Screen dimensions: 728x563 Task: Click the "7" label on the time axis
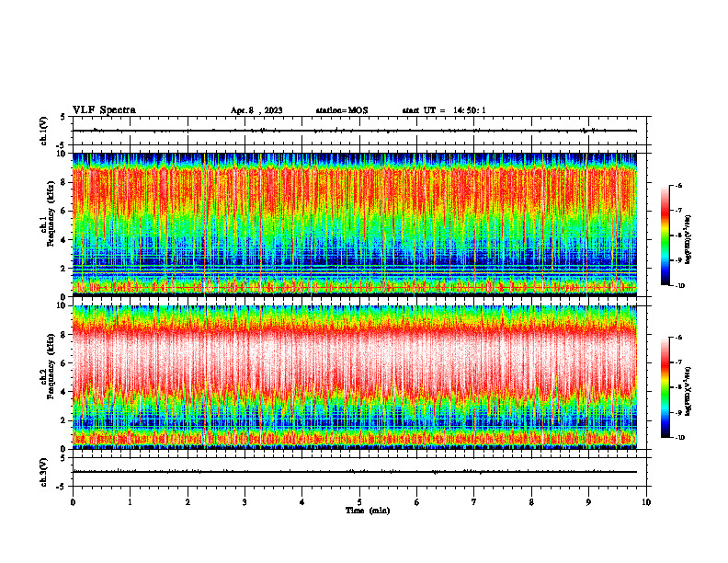point(474,502)
